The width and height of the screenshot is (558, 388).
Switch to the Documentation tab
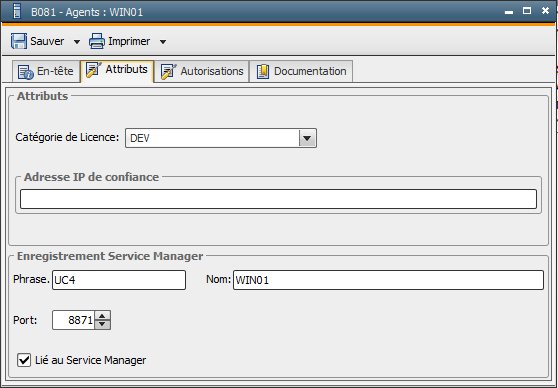tap(301, 72)
